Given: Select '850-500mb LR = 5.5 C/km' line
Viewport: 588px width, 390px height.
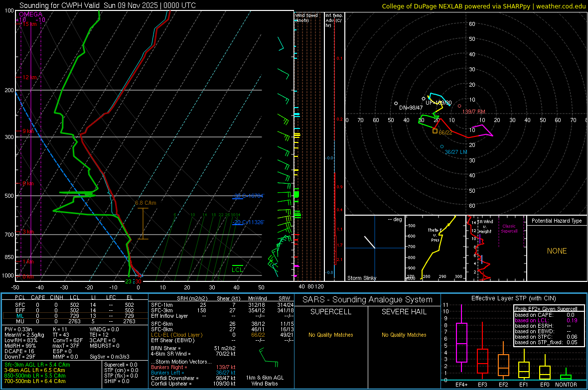Looking at the screenshot, I should click(35, 376).
